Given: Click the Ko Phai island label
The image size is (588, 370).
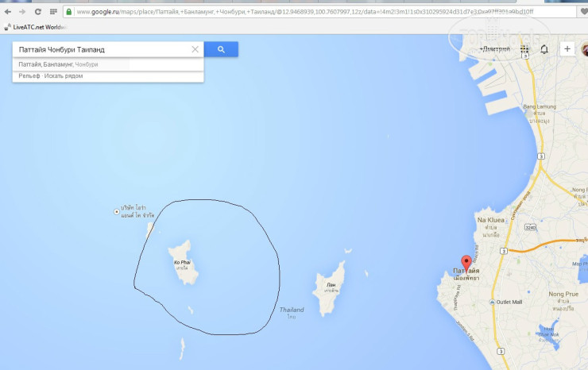Looking at the screenshot, I should point(182,262).
